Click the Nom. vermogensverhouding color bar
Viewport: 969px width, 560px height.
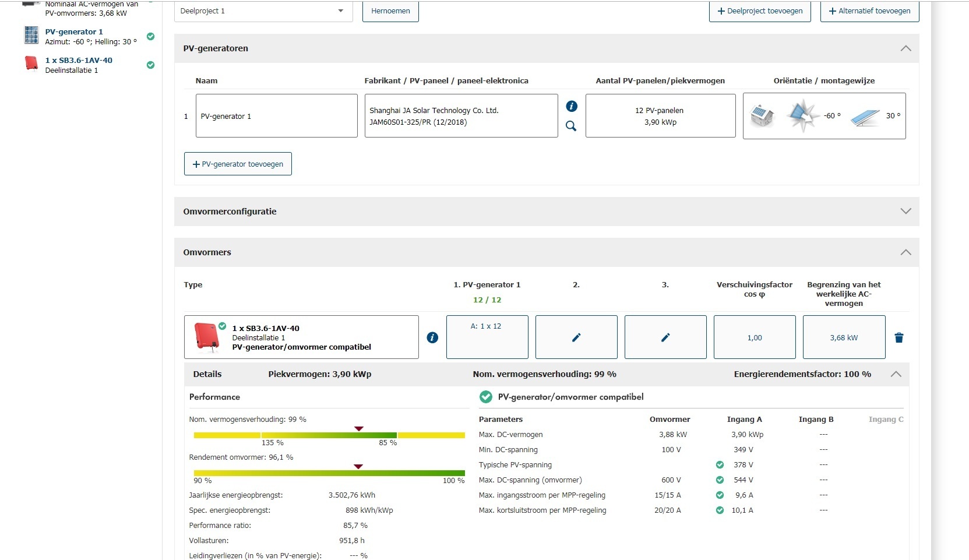coord(329,435)
